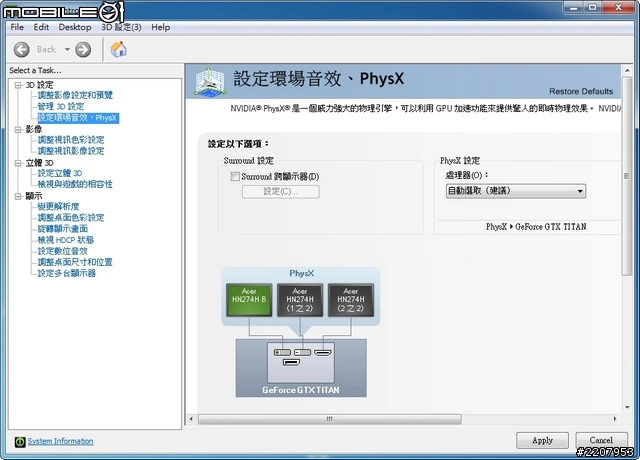
Task: Select the green Acer HN274H B display
Action: click(249, 300)
